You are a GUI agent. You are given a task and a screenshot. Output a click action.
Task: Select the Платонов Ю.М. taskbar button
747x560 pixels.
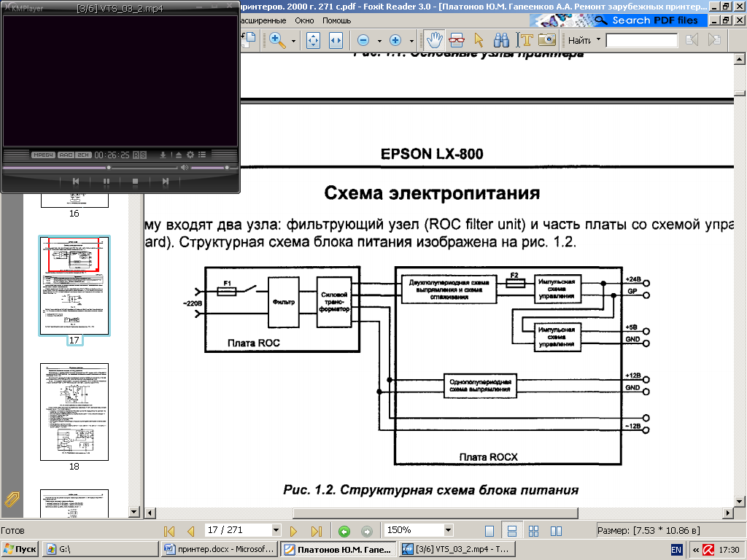click(x=338, y=550)
